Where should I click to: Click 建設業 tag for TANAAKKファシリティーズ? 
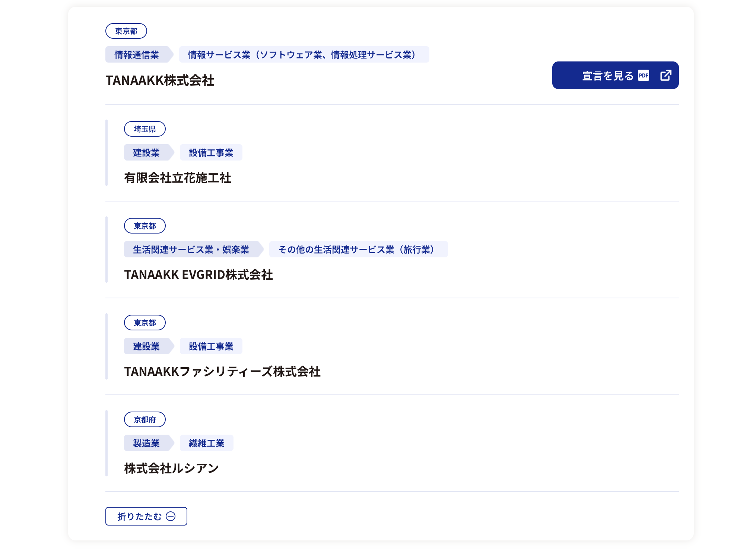click(x=149, y=346)
